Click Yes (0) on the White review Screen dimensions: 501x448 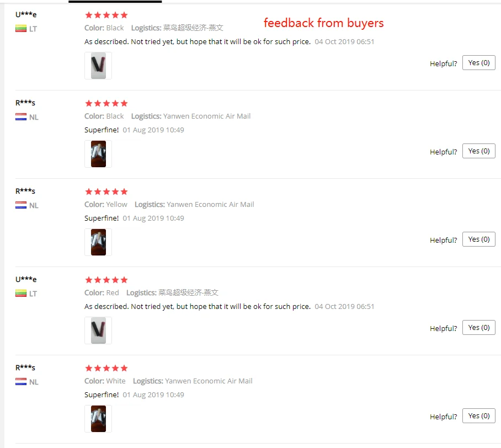click(x=478, y=416)
